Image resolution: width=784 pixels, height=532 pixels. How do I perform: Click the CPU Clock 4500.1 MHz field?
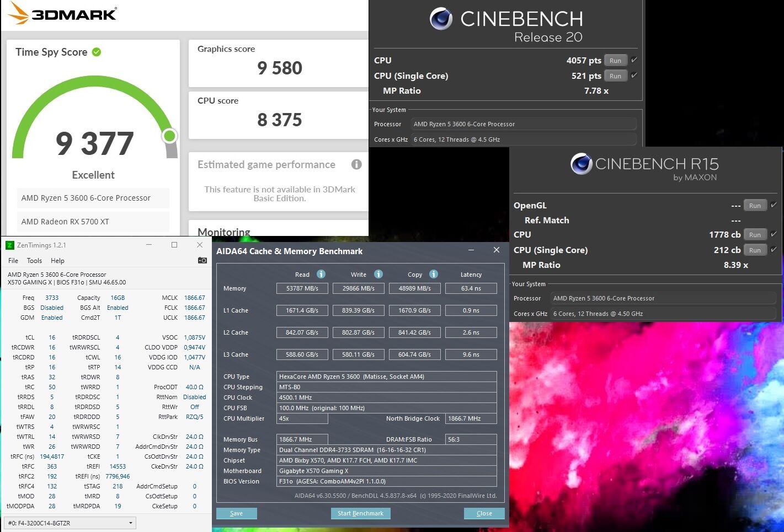tap(386, 397)
